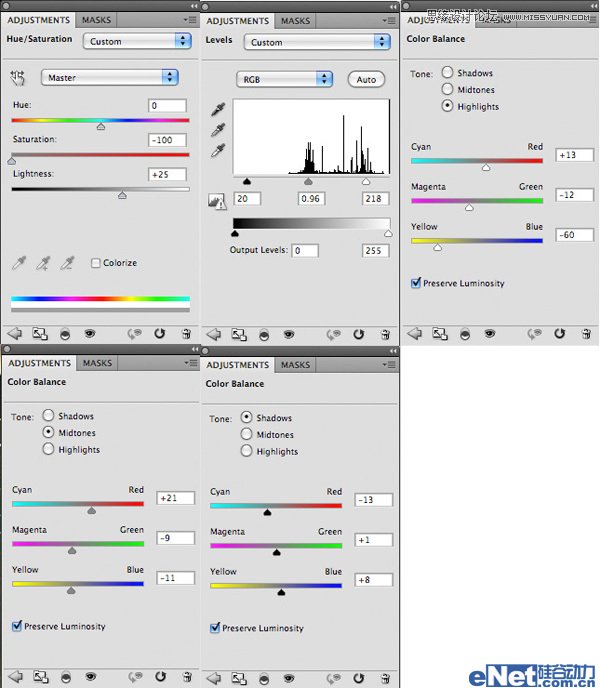The height and width of the screenshot is (688, 600).
Task: Switch to Masks tab in the Levels panel
Action: coord(295,21)
